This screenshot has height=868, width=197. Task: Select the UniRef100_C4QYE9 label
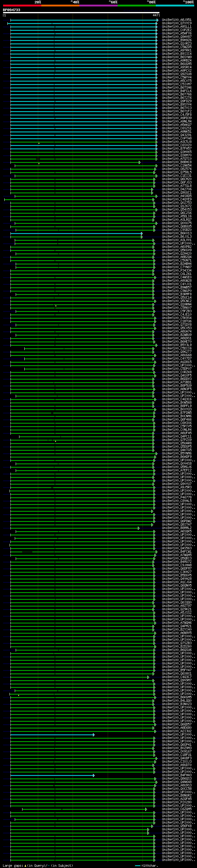coord(177,200)
